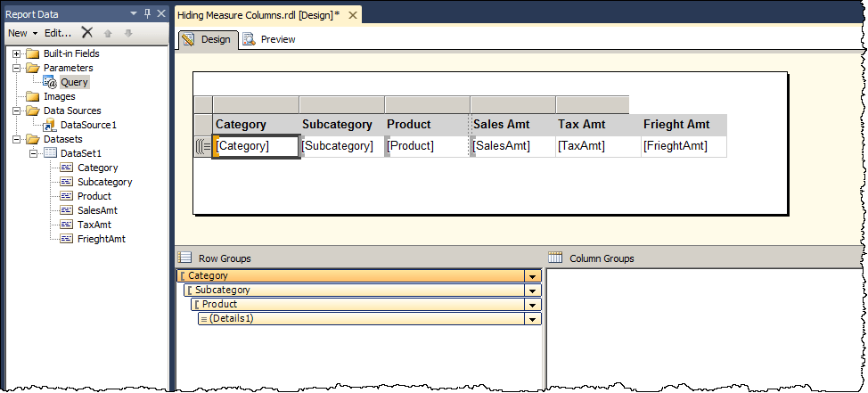
Task: Collapse the Parameters folder
Action: coord(17,68)
